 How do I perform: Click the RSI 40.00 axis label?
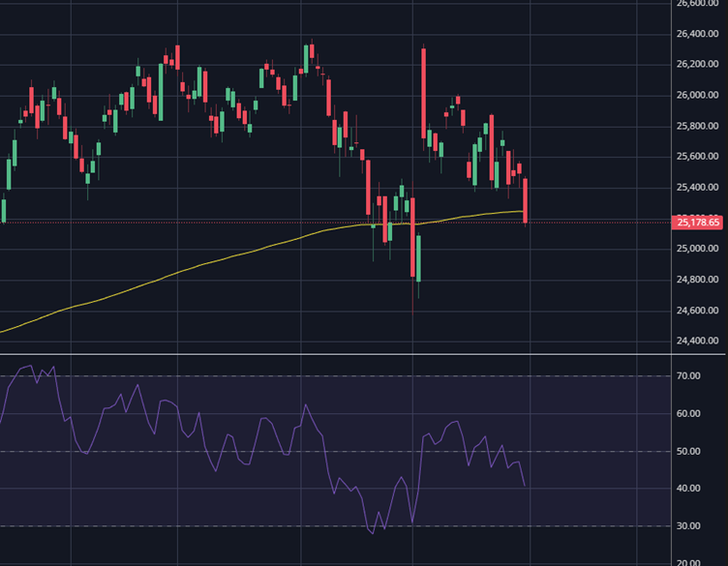(688, 489)
